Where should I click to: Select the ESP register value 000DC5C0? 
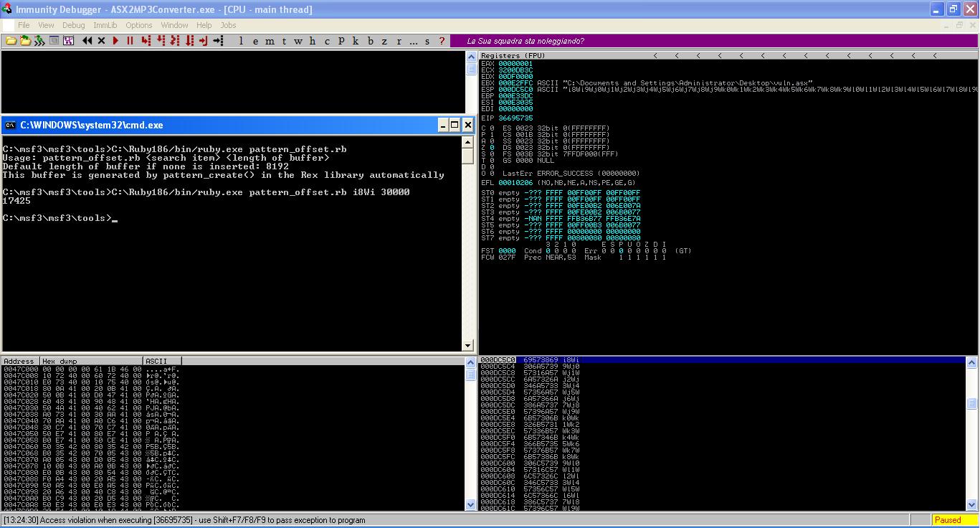515,89
